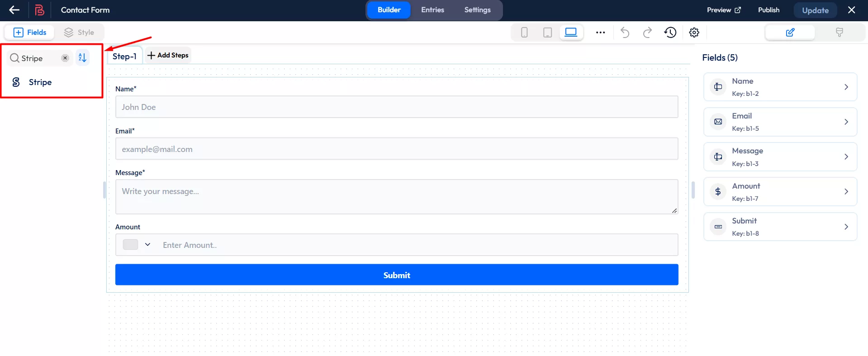
Task: Select the Stripe field from results
Action: (40, 82)
